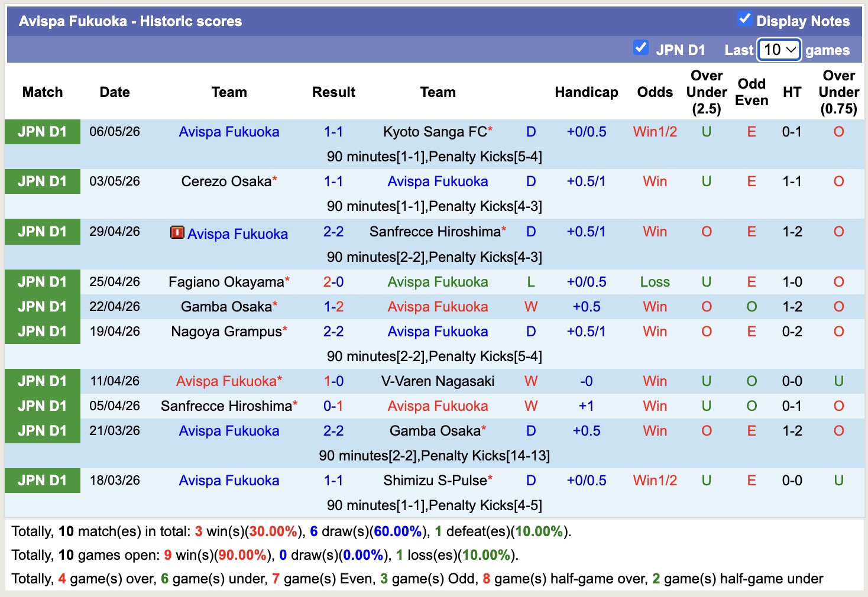Click the Loss odds for Fagiano Okayama match
Image resolution: width=868 pixels, height=597 pixels.
(x=655, y=282)
